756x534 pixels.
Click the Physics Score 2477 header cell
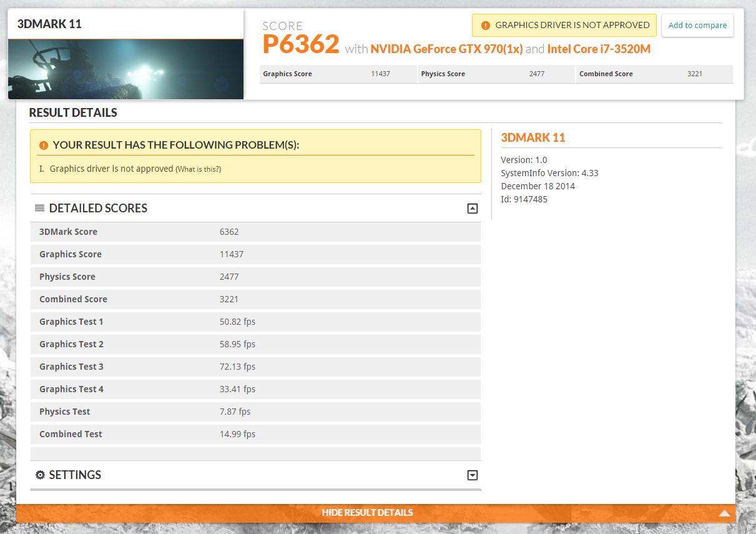(496, 74)
